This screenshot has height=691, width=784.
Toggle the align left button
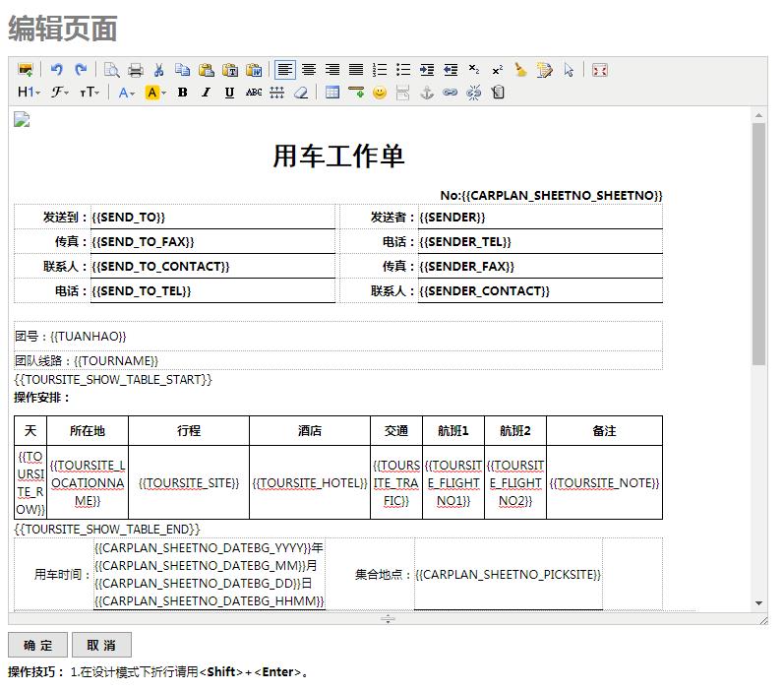(x=285, y=70)
